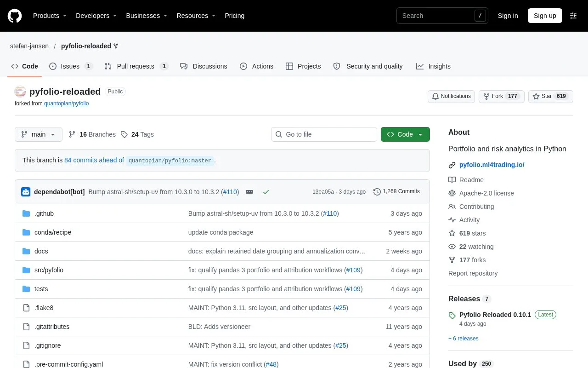The height and width of the screenshot is (368, 588).
Task: Select the .flake8 file icon
Action: [26, 308]
